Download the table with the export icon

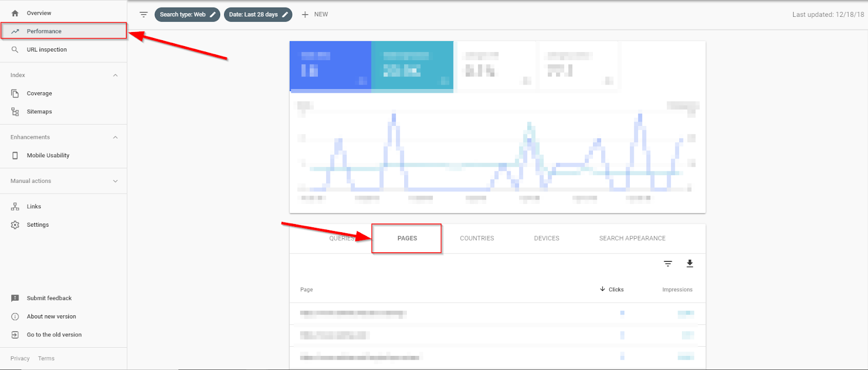(690, 264)
